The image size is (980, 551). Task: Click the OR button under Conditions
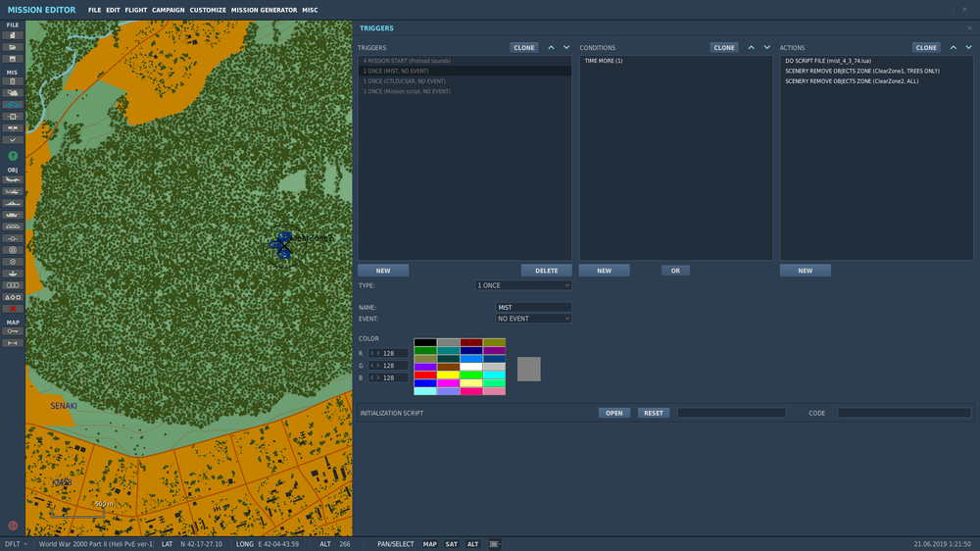click(675, 271)
